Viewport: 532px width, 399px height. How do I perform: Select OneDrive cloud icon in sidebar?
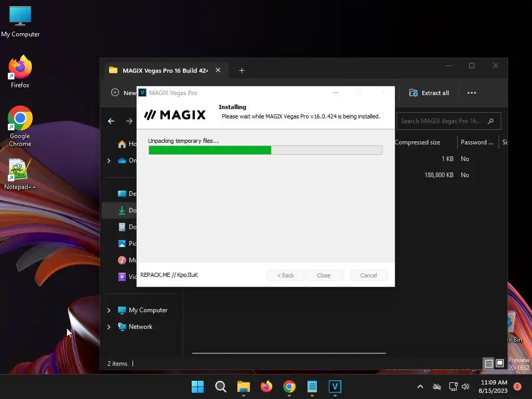(122, 161)
